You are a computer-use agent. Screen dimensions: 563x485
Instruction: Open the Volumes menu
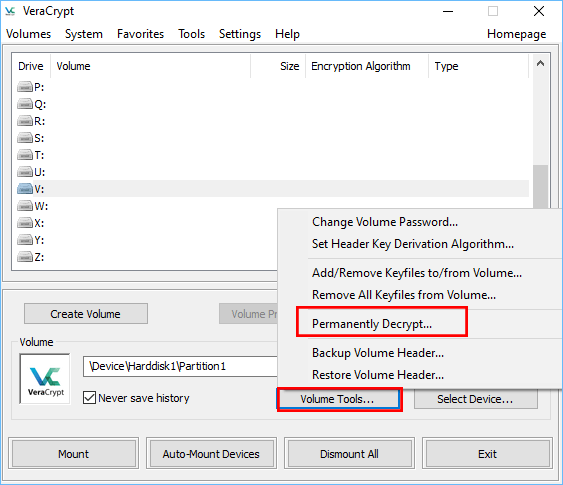28,34
